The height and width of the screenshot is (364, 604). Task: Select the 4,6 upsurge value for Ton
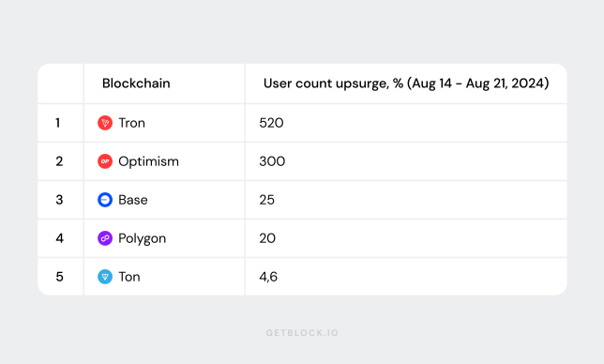coord(268,277)
